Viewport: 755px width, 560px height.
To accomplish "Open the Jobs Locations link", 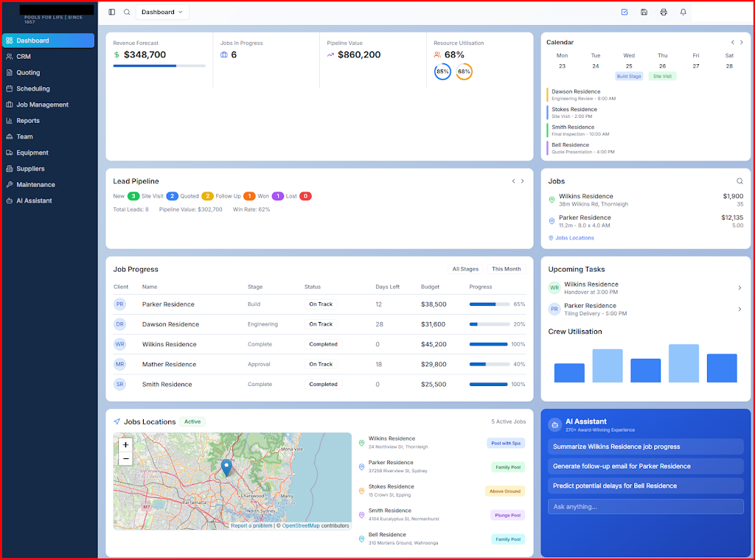I will [x=574, y=238].
